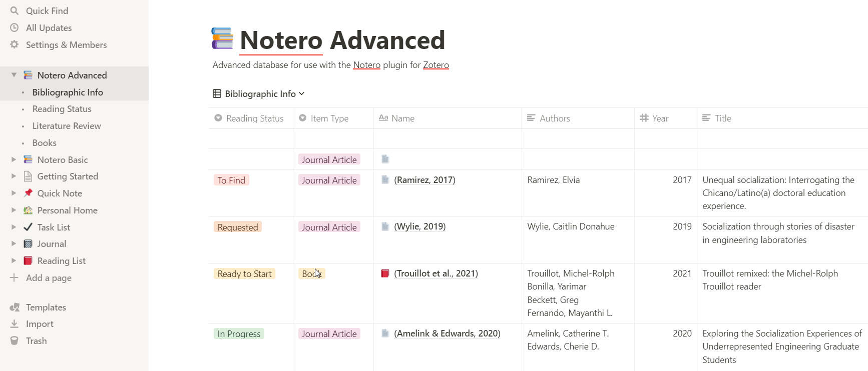Expand the Notero Basic page tree
The height and width of the screenshot is (371, 868).
[14, 159]
